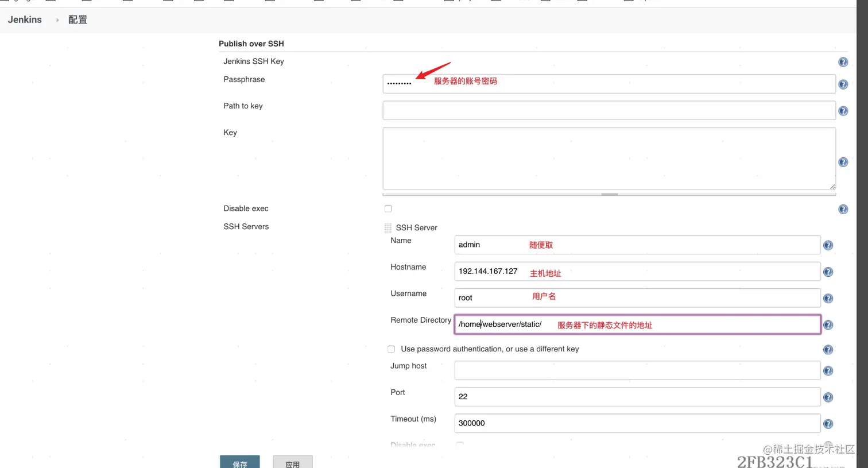The height and width of the screenshot is (468, 868).
Task: Show help for the top Disable exec option
Action: click(843, 209)
